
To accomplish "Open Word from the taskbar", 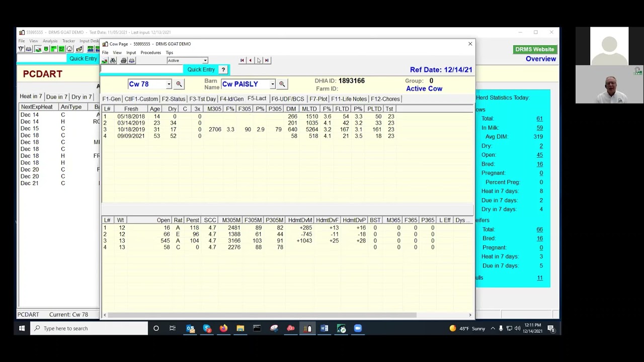I will [x=324, y=328].
